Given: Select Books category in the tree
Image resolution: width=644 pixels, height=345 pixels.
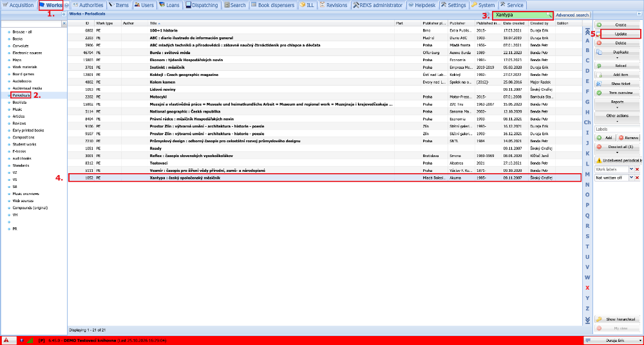Looking at the screenshot, I should pos(17,39).
